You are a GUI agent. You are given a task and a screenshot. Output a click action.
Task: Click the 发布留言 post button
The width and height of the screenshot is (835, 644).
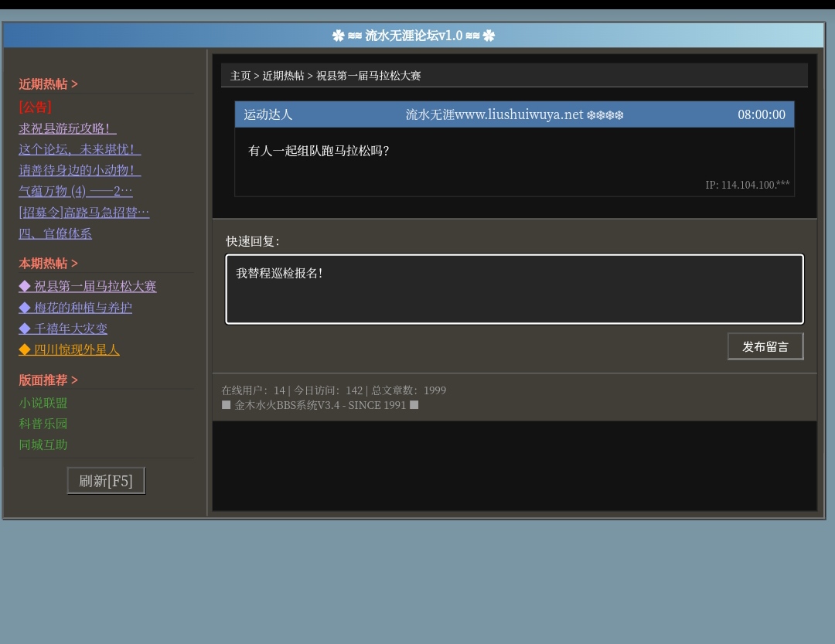pos(765,346)
